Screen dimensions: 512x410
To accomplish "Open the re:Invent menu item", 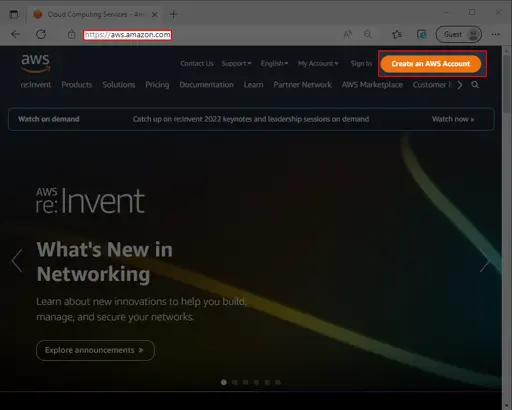I will click(x=36, y=85).
